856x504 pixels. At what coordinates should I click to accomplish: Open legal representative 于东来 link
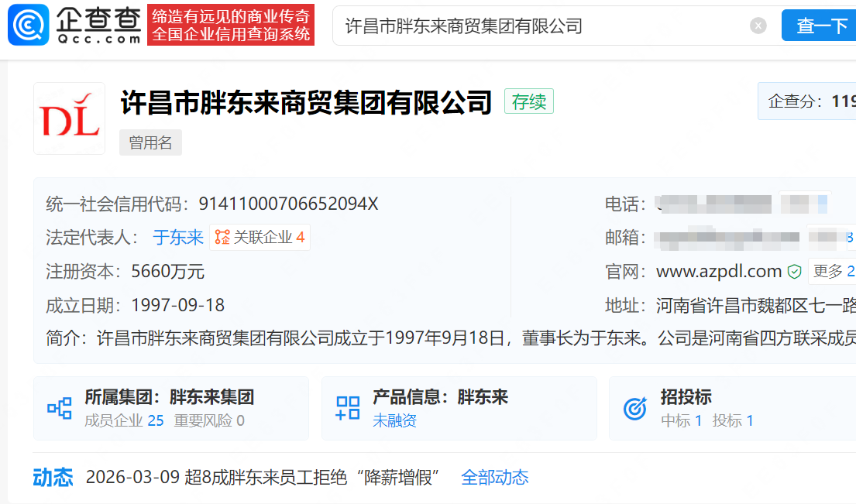coord(178,238)
